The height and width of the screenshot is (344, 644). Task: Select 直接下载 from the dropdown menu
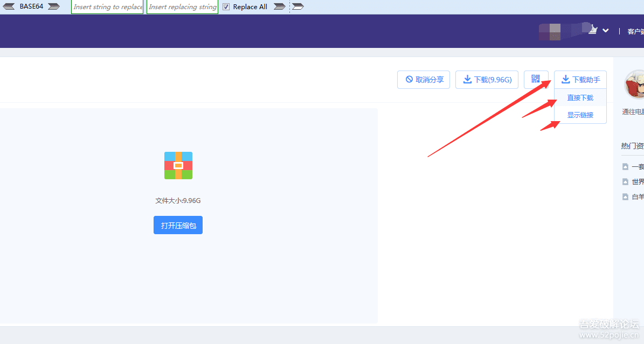pos(580,97)
